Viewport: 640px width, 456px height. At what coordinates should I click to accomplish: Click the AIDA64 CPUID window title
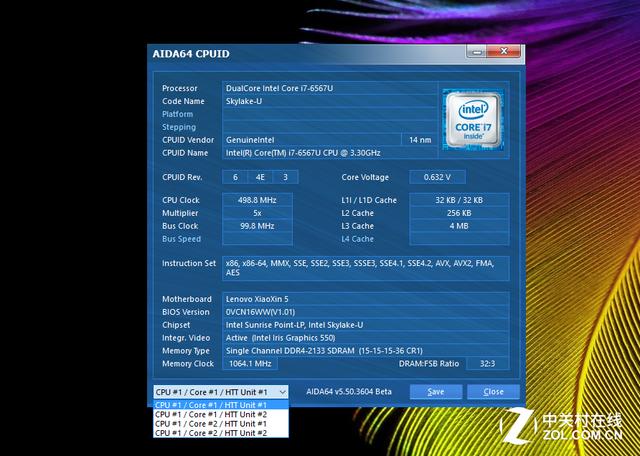191,54
